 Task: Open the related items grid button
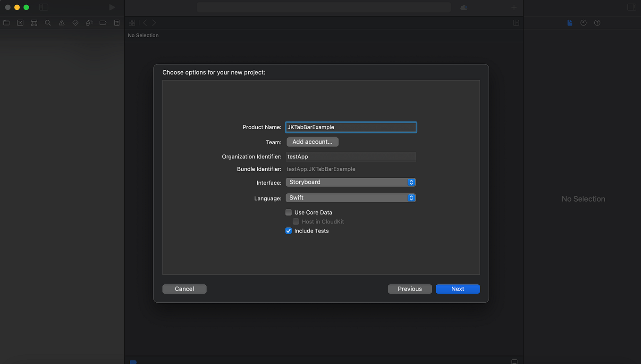[x=132, y=22]
